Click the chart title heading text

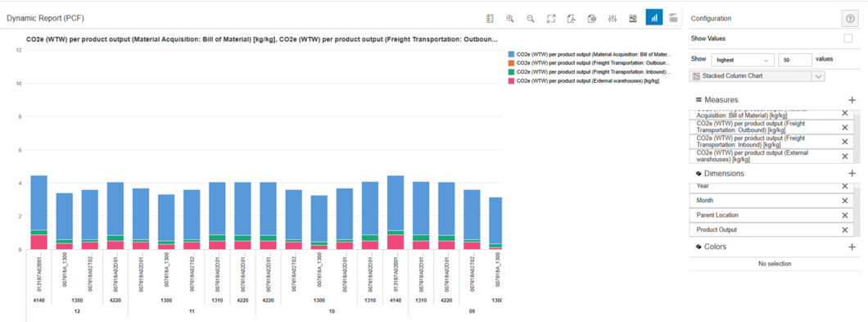coord(262,39)
